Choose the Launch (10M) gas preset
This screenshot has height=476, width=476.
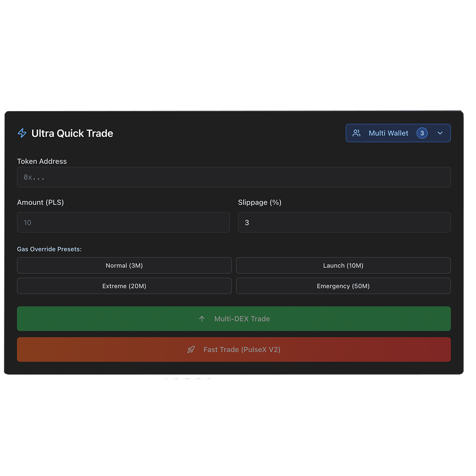(x=343, y=266)
